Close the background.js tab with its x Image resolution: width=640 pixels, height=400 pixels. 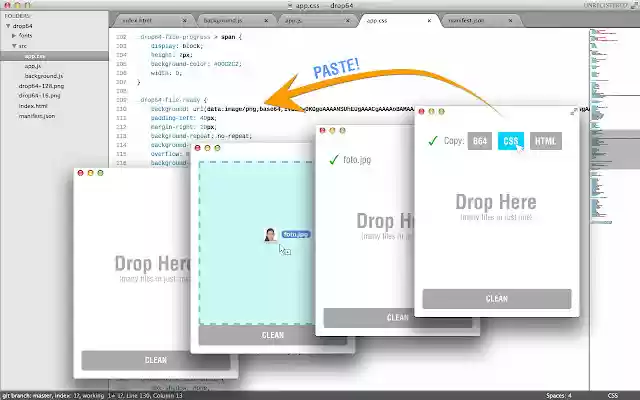click(266, 20)
